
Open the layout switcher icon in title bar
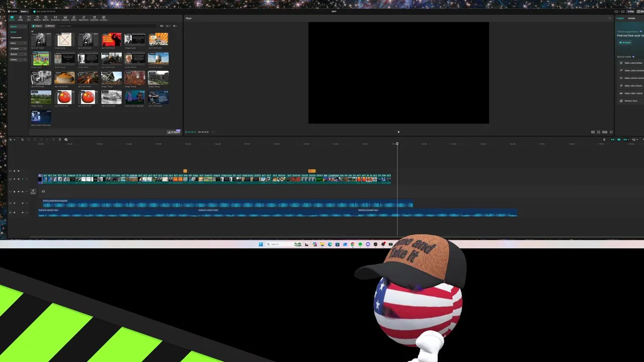coord(616,12)
